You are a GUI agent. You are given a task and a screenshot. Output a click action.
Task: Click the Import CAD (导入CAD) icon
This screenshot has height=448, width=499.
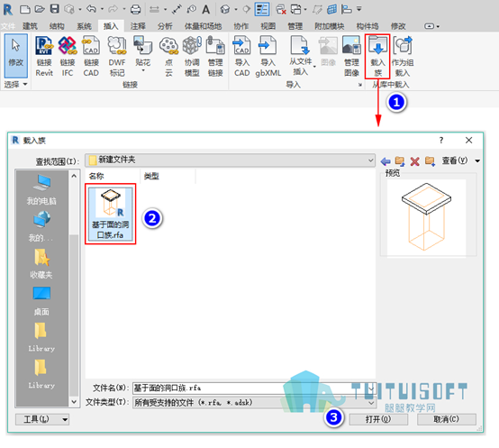tap(242, 57)
